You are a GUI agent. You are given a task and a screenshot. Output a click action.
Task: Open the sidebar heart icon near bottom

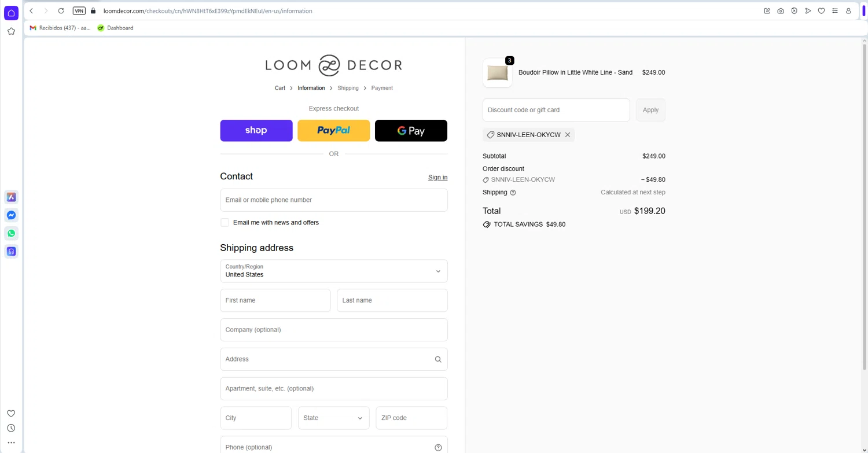[x=11, y=413]
